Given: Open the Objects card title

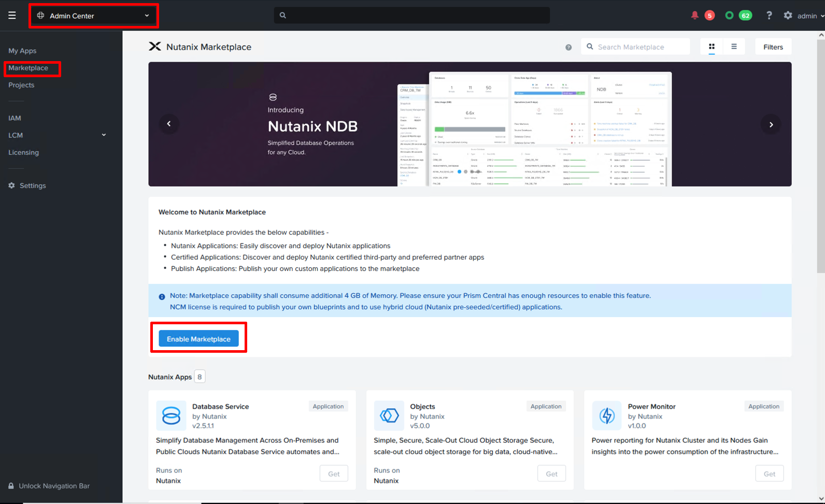Looking at the screenshot, I should pyautogui.click(x=423, y=407).
